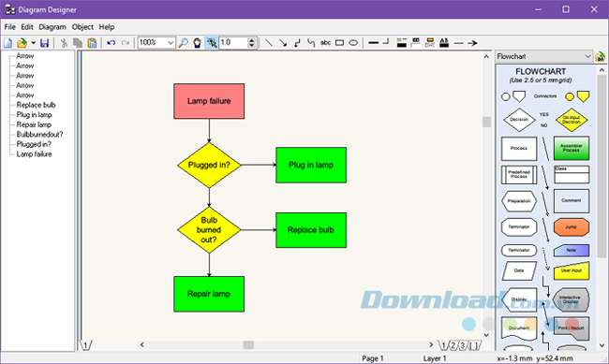The image size is (609, 364).
Task: Open the Edit menu
Action: pyautogui.click(x=27, y=27)
